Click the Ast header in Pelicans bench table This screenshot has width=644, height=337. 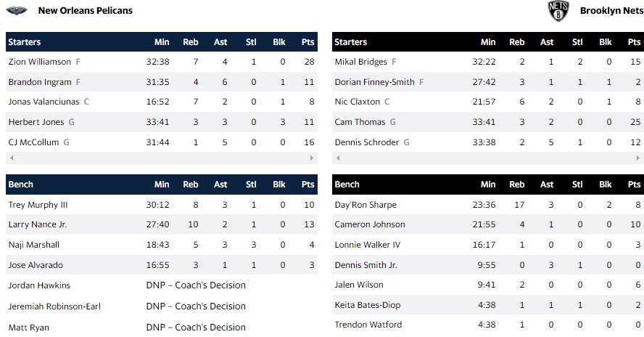(220, 184)
